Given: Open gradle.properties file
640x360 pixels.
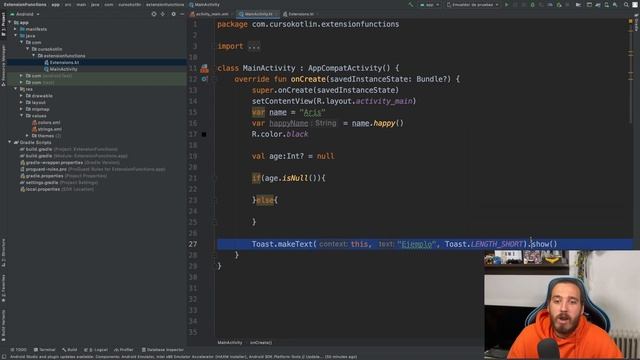Looking at the screenshot, I should 63,176.
